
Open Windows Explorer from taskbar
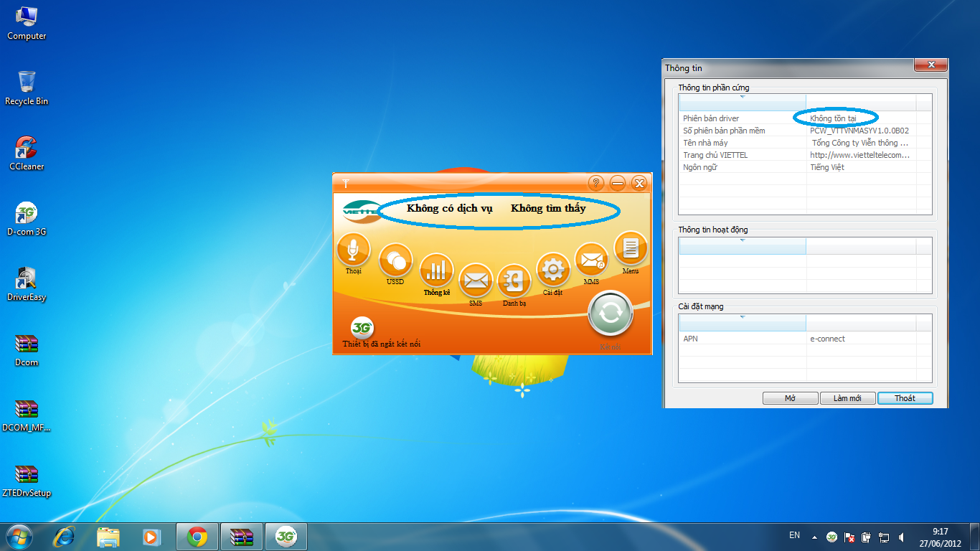(108, 536)
